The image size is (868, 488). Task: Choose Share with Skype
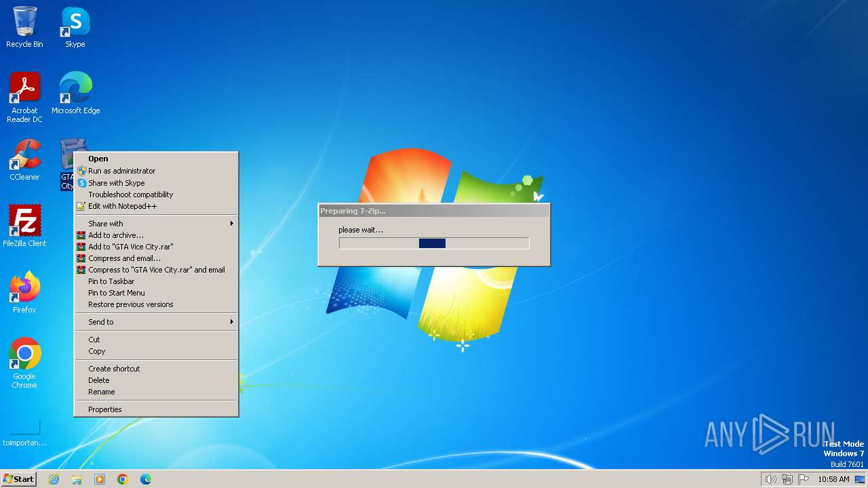(156, 183)
